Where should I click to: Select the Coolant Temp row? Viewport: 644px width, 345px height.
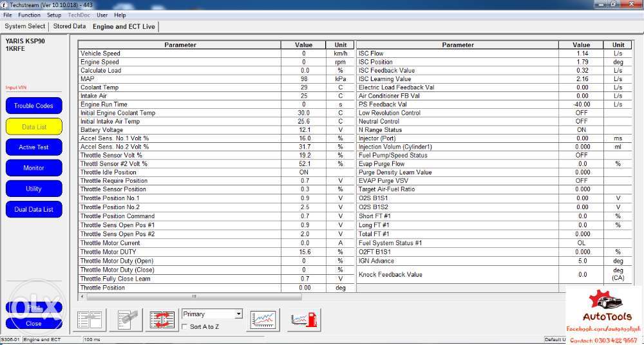216,88
